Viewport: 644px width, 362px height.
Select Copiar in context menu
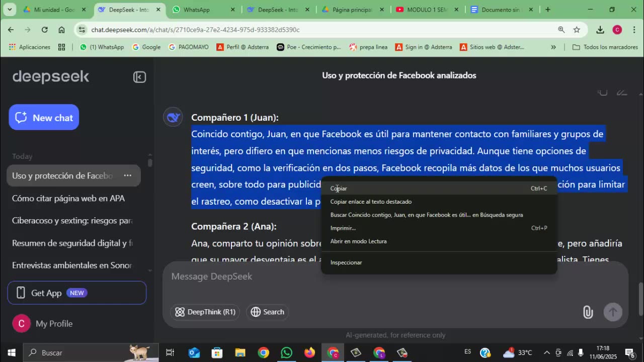439,189
